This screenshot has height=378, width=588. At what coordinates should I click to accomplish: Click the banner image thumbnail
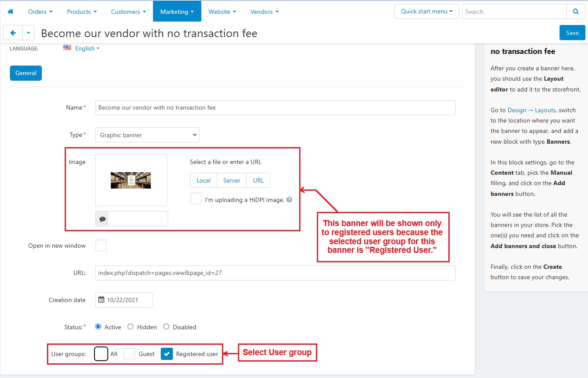tap(131, 180)
